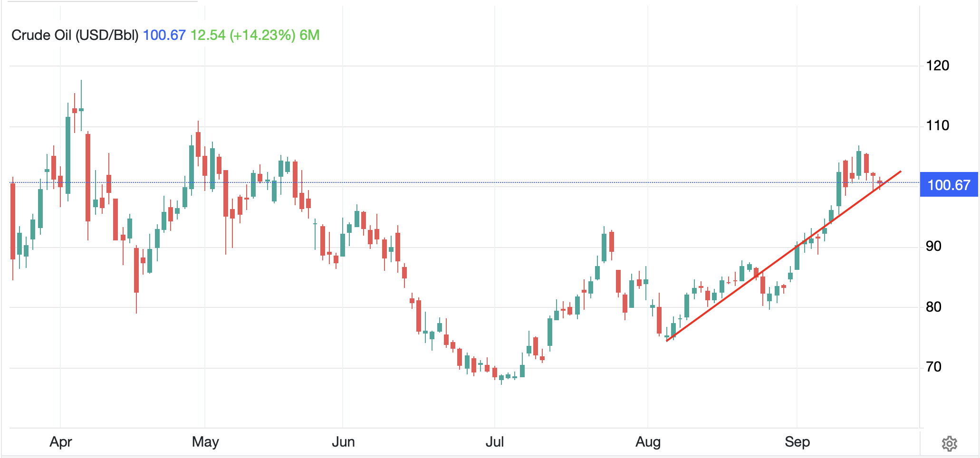Click the May label on time axis

click(x=205, y=442)
